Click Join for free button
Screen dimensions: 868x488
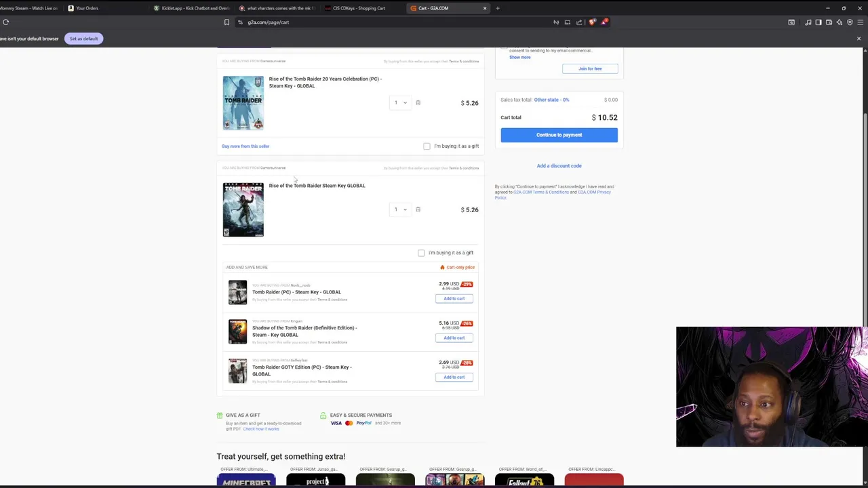(590, 68)
